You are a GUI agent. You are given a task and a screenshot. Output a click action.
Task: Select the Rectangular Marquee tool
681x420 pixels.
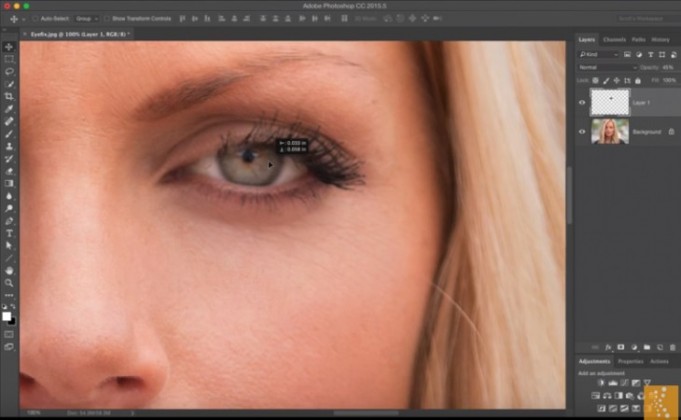[x=9, y=59]
